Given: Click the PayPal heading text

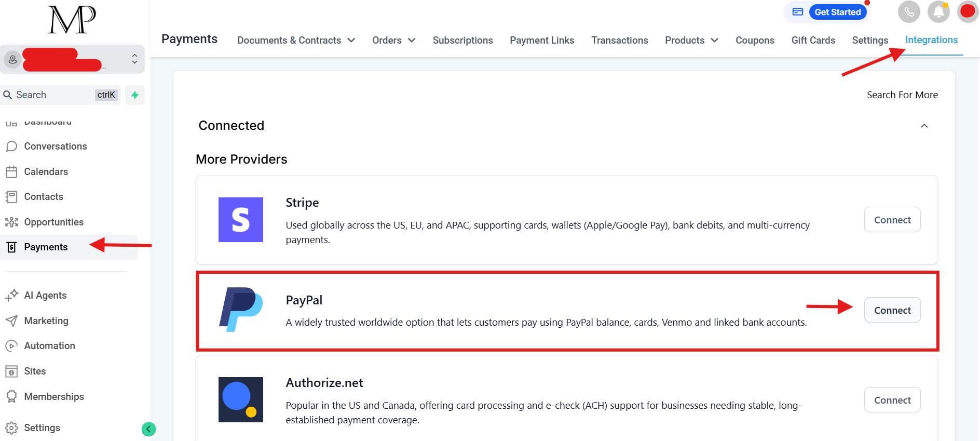Looking at the screenshot, I should tap(304, 300).
